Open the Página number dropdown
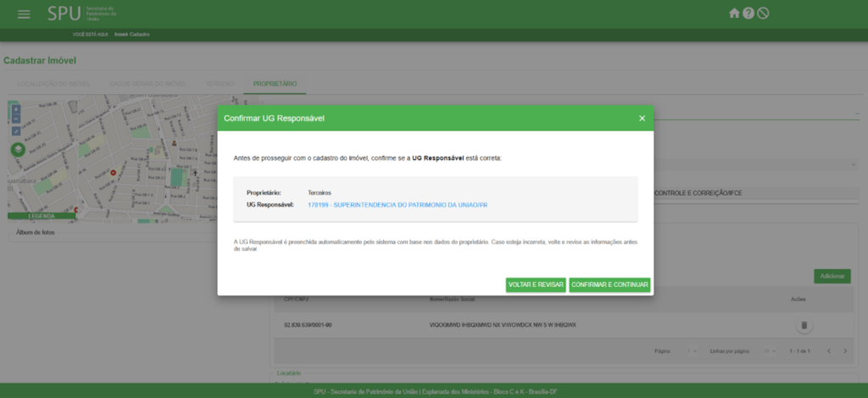The height and width of the screenshot is (398, 868). [692, 351]
